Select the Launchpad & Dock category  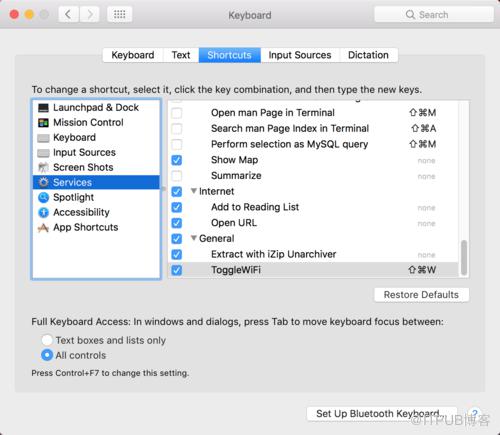click(x=96, y=108)
